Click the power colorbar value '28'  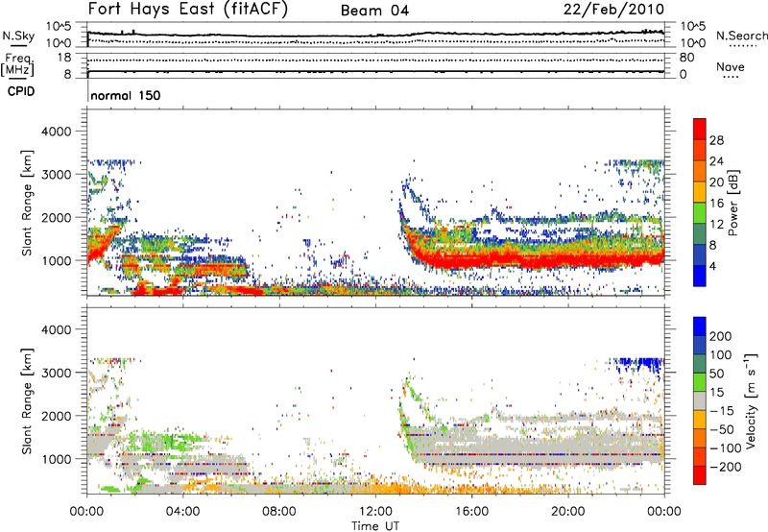point(716,140)
